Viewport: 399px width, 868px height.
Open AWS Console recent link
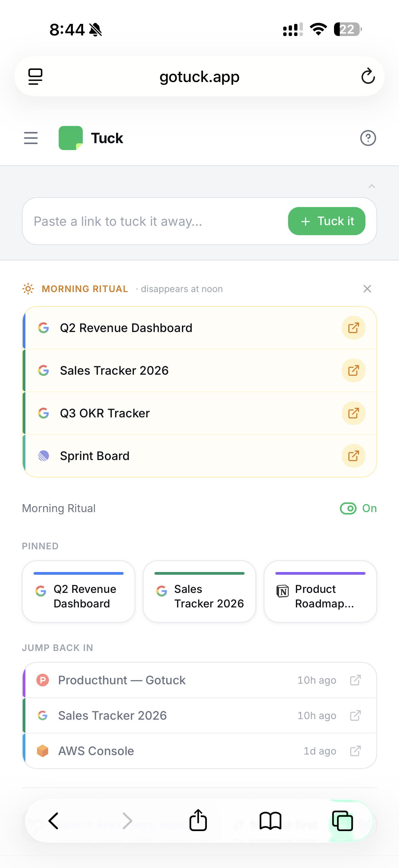[199, 751]
